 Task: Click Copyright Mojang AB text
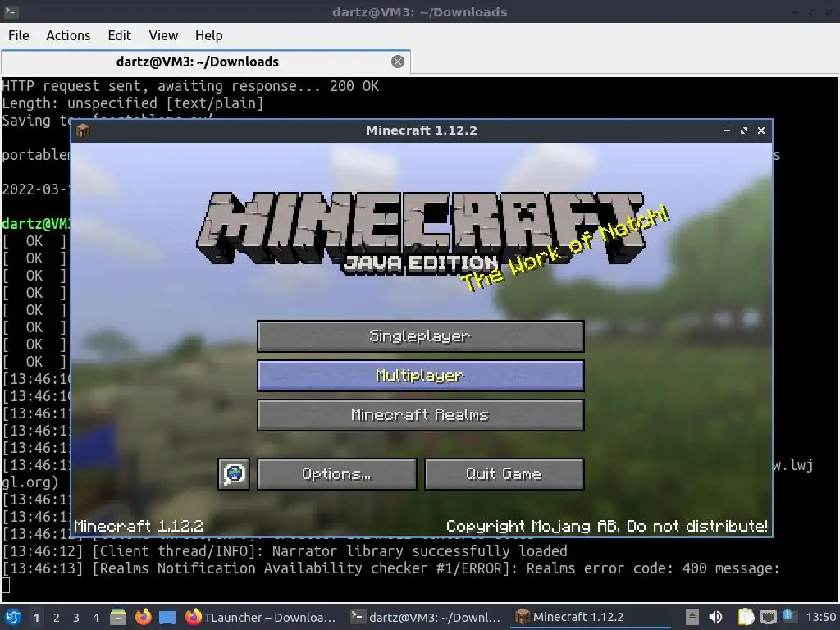607,526
